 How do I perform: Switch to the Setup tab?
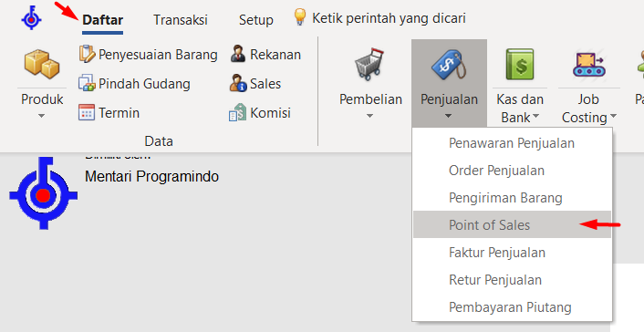coord(256,20)
